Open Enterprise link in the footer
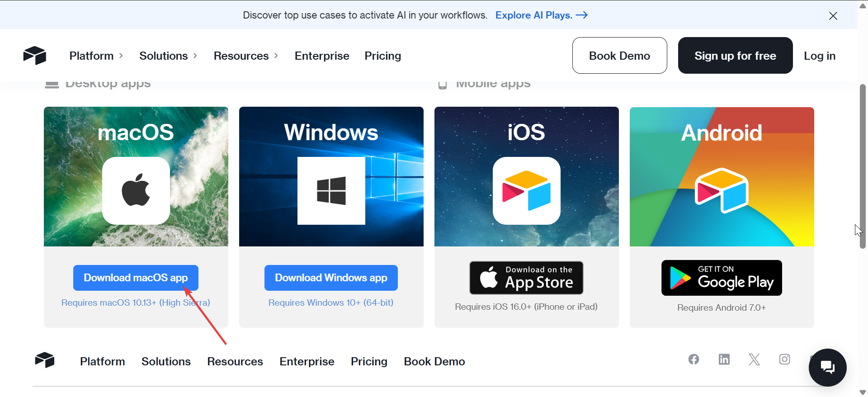 [307, 361]
